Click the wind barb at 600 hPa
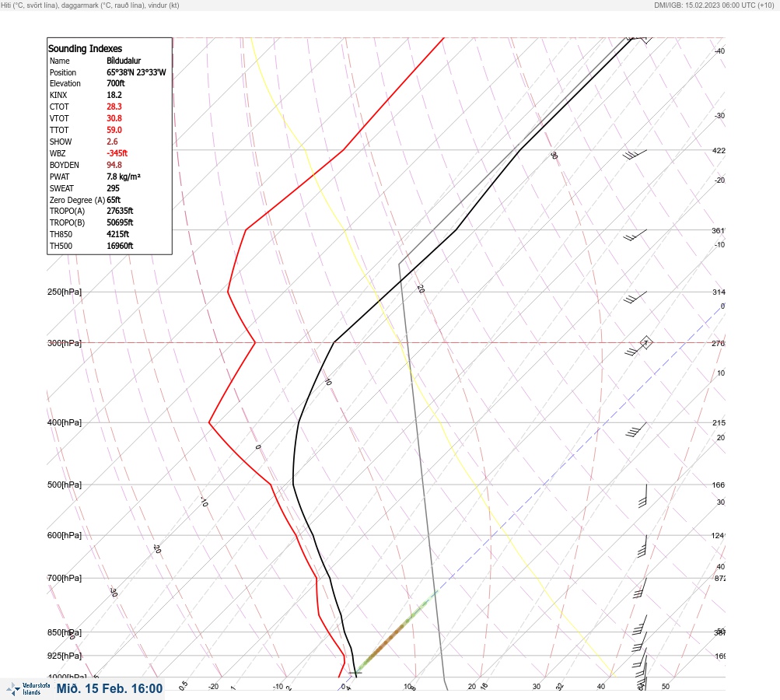Viewport: 780px width, 700px height. pos(642,546)
